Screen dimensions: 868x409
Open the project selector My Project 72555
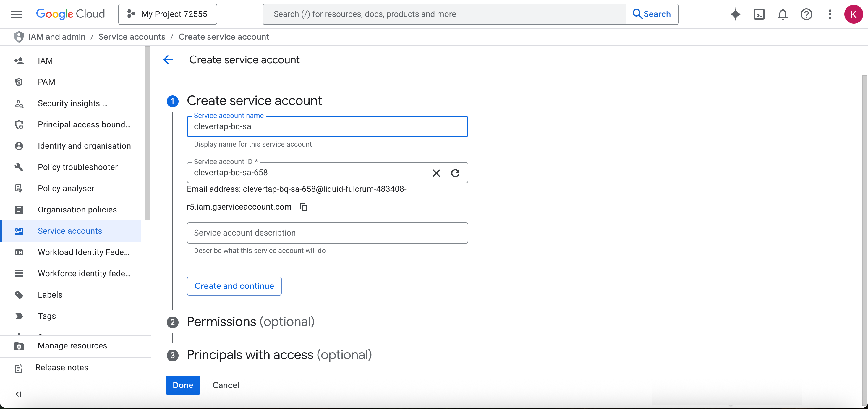click(167, 14)
